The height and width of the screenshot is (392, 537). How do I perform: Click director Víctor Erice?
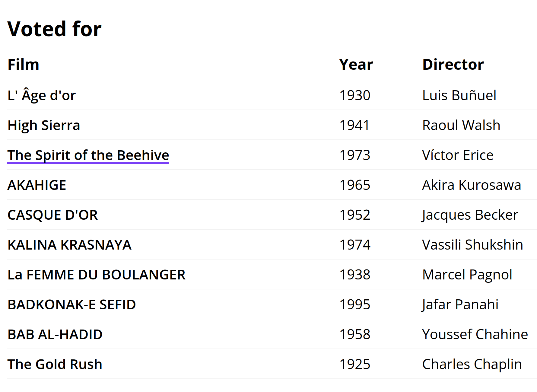(458, 155)
